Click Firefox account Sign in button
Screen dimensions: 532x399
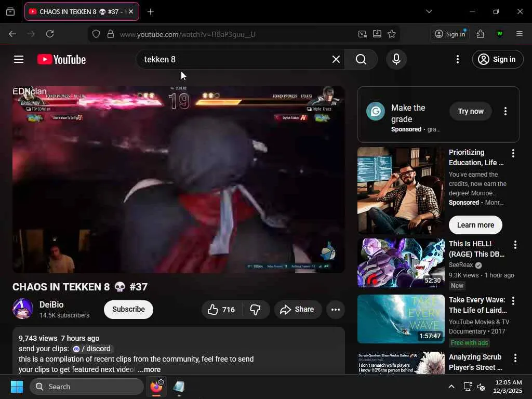[x=450, y=34]
